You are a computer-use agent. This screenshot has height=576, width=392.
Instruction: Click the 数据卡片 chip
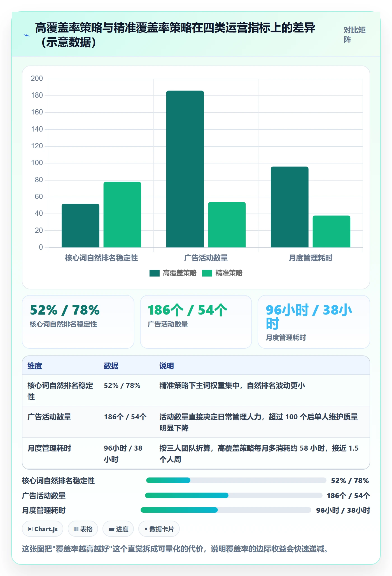pos(159,529)
